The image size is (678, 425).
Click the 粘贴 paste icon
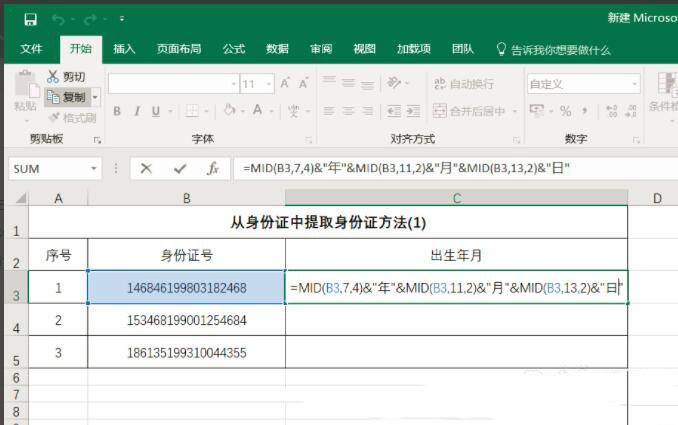coord(27,83)
